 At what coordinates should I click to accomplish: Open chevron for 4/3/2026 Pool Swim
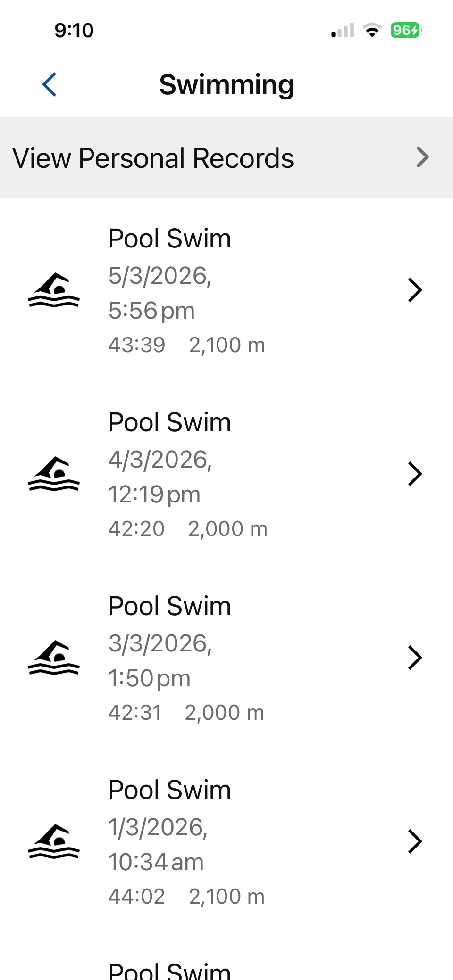point(415,474)
